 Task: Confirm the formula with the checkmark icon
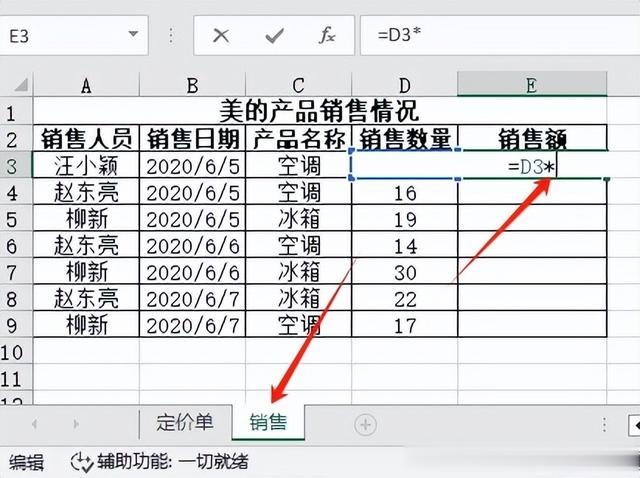coord(274,36)
